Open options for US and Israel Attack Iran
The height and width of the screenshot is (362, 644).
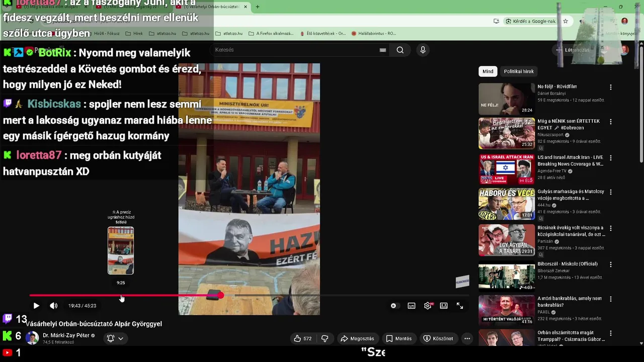611,157
